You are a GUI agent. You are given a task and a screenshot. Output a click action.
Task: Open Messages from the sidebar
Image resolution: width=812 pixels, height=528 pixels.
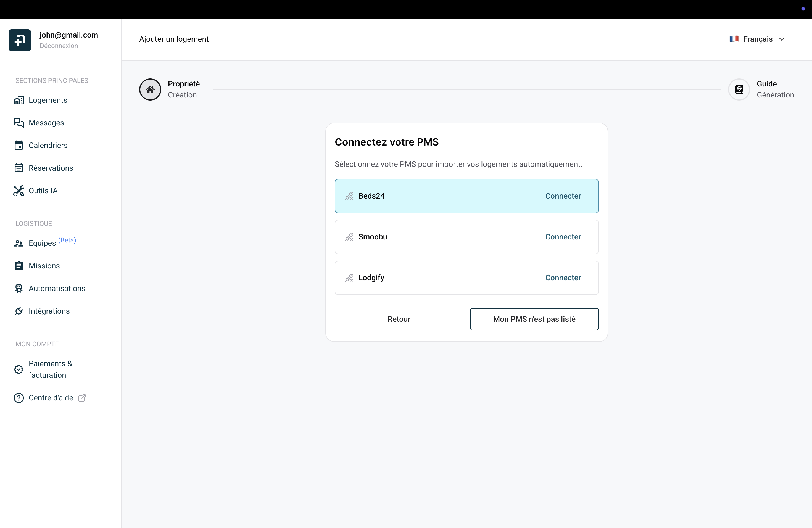coord(46,123)
